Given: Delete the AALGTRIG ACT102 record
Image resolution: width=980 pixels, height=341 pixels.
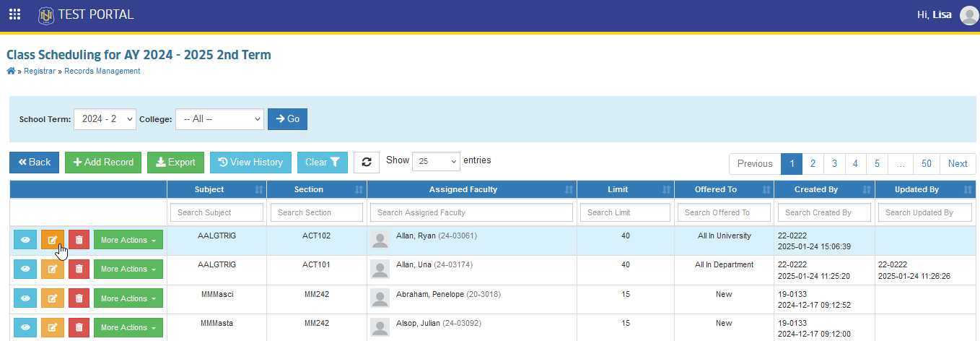Looking at the screenshot, I should pyautogui.click(x=79, y=240).
